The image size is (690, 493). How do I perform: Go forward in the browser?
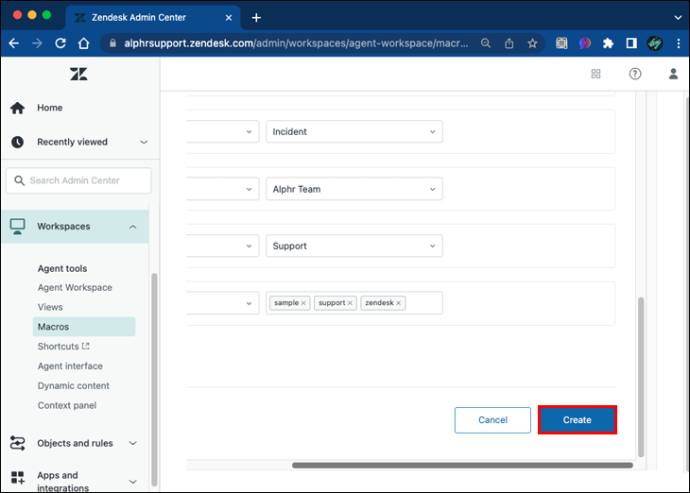coord(37,43)
